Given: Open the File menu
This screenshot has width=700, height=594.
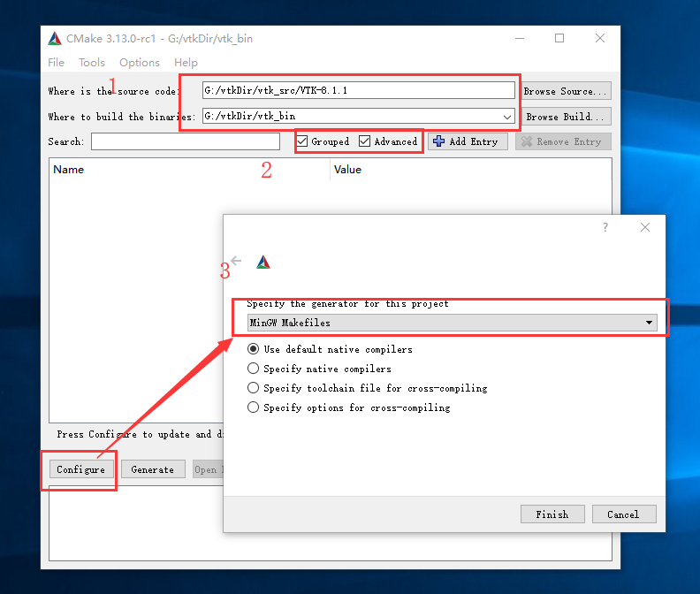Looking at the screenshot, I should point(56,63).
